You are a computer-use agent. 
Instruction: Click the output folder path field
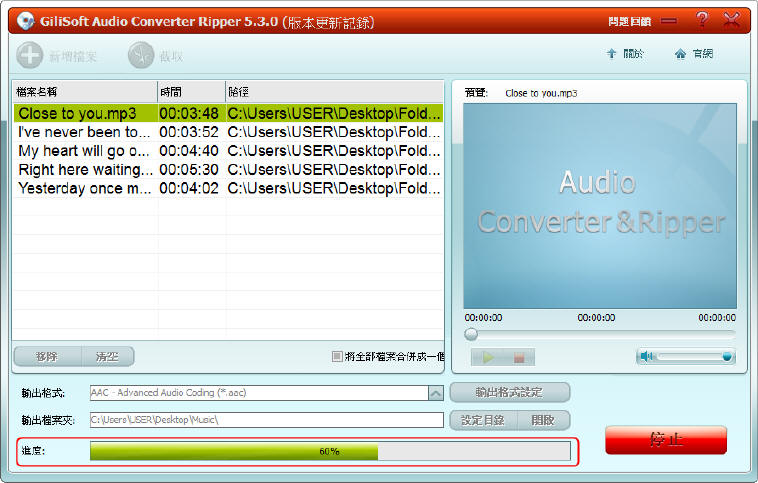pyautogui.click(x=266, y=420)
